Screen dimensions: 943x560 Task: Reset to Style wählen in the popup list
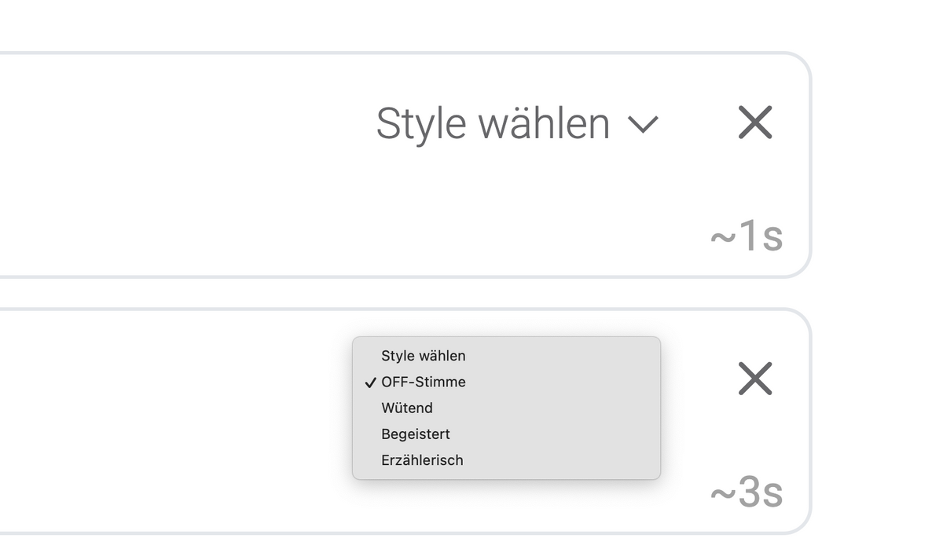(x=424, y=356)
